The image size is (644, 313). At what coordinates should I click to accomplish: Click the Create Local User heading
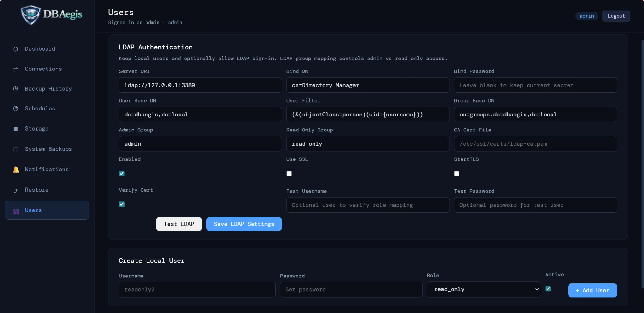(152, 261)
